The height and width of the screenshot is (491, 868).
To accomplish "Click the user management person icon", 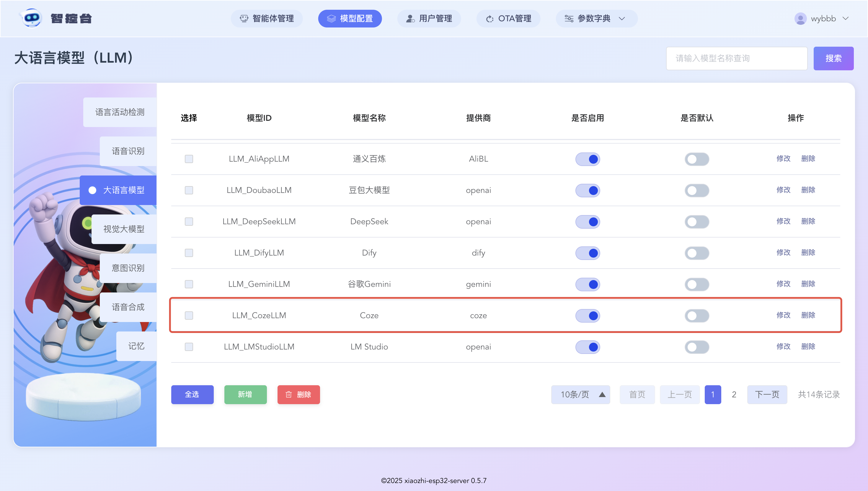I will (410, 19).
